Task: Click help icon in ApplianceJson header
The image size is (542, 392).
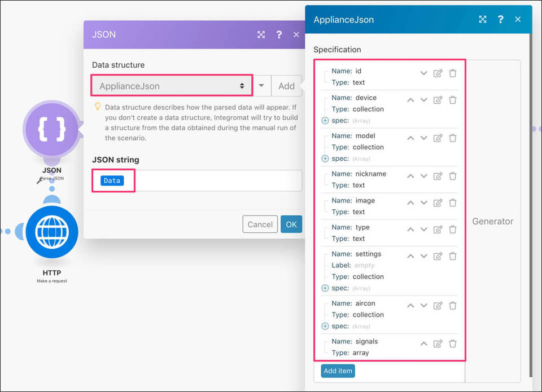Action: click(500, 19)
